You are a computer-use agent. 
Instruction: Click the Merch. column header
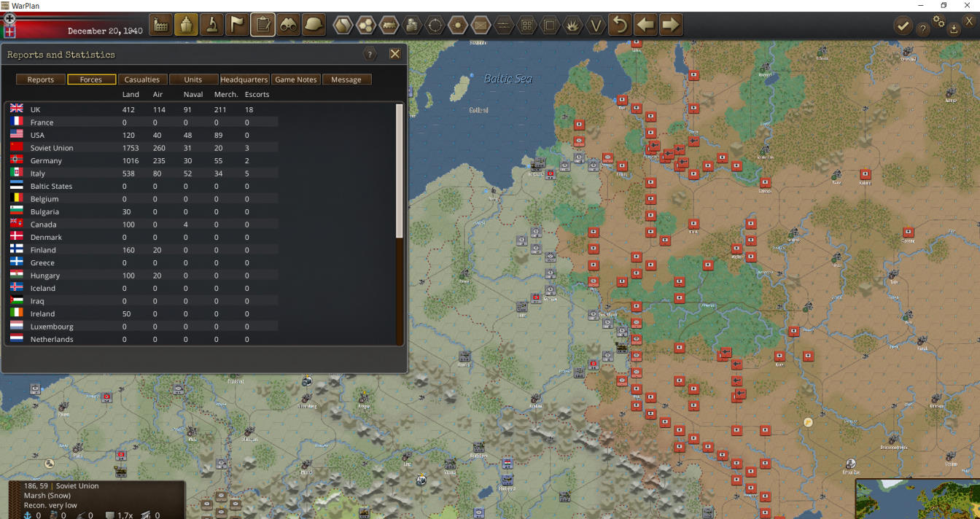[226, 94]
